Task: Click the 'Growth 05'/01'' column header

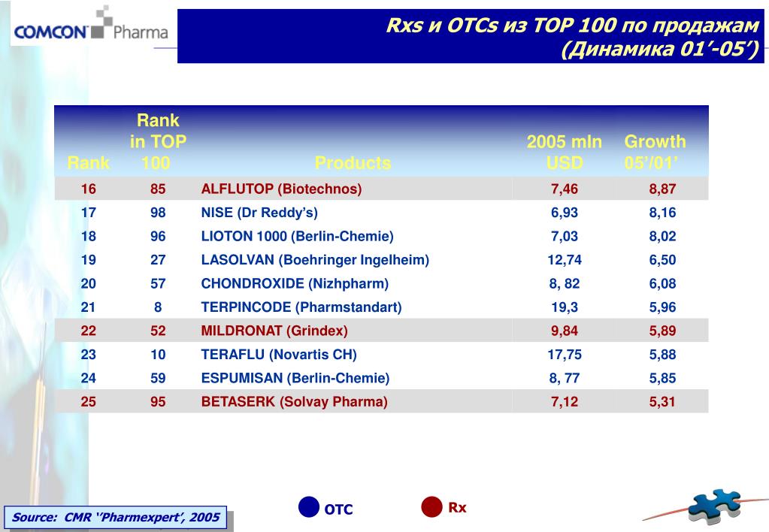Action: (x=655, y=152)
